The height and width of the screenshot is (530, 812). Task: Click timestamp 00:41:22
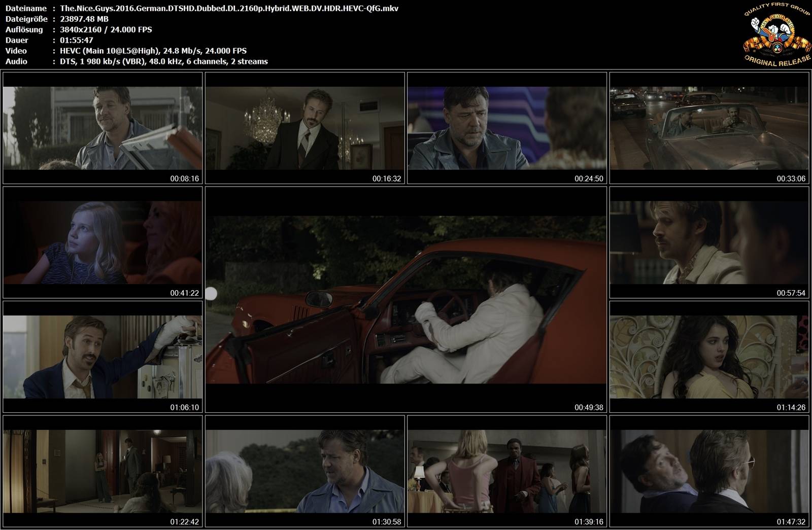(x=185, y=293)
